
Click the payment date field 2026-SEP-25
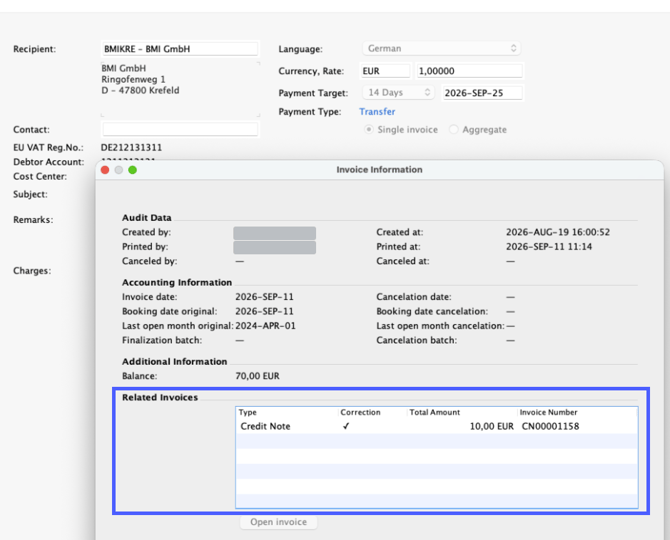(482, 93)
